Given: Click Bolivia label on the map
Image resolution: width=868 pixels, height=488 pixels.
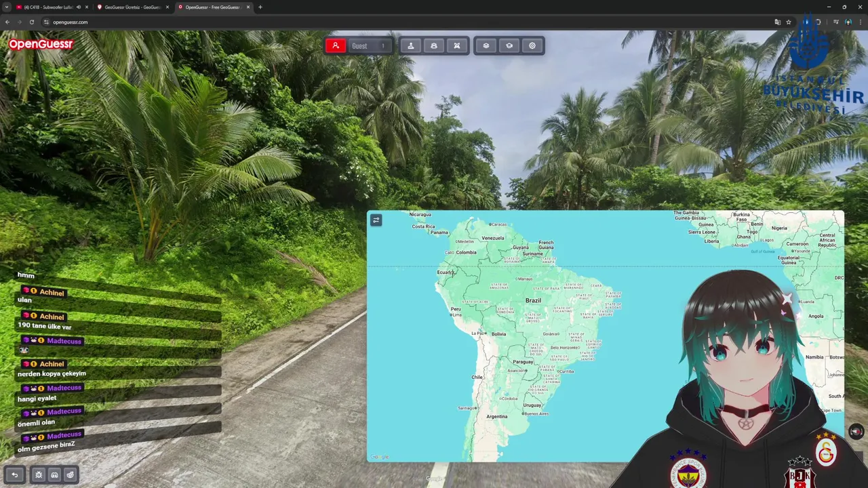Looking at the screenshot, I should [x=499, y=334].
